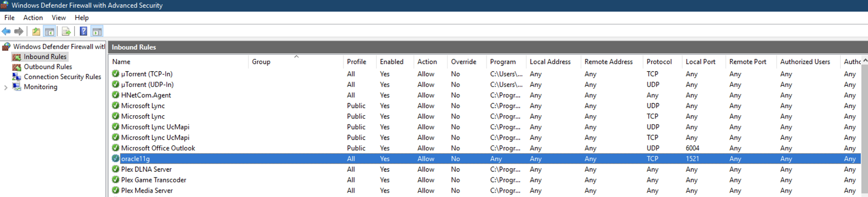Open the View menu
868x197 pixels.
coord(59,18)
